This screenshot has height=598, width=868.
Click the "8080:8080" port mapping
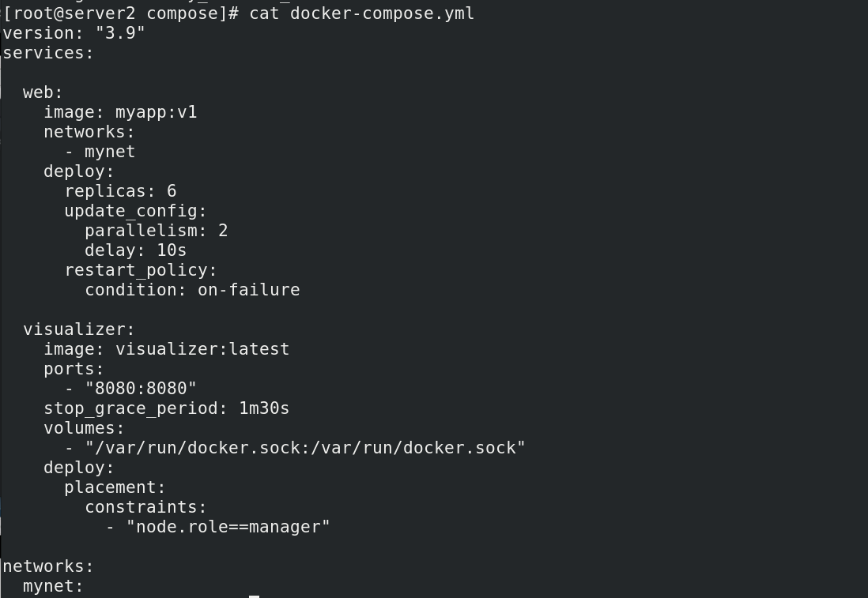[x=141, y=389]
